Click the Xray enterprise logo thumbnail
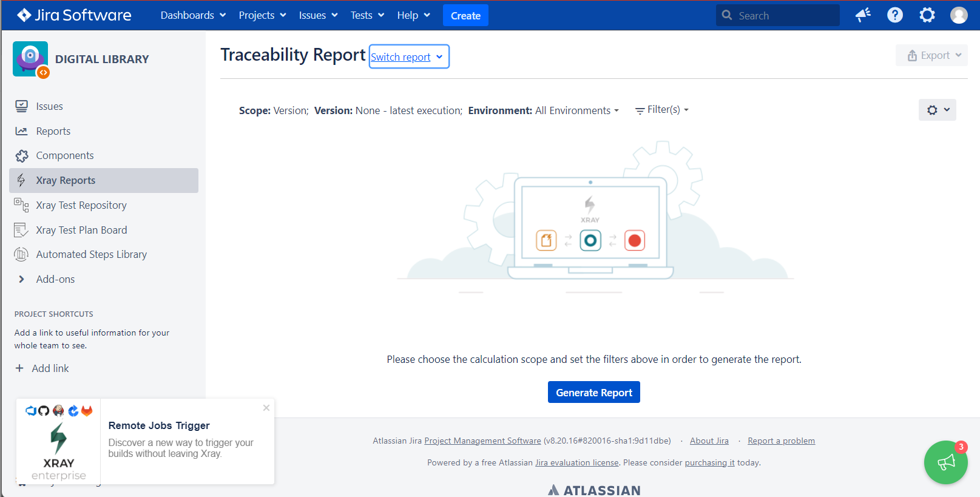Viewport: 980px width, 497px height. click(59, 442)
